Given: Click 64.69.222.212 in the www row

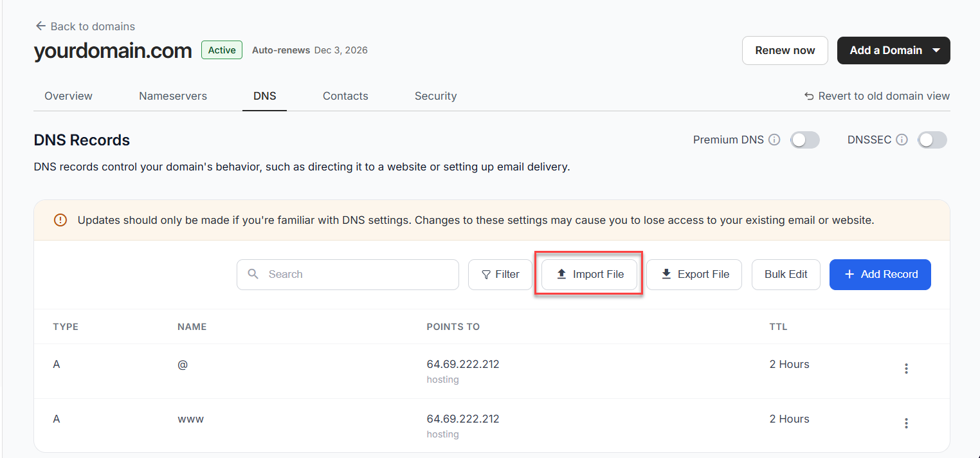Looking at the screenshot, I should (463, 419).
